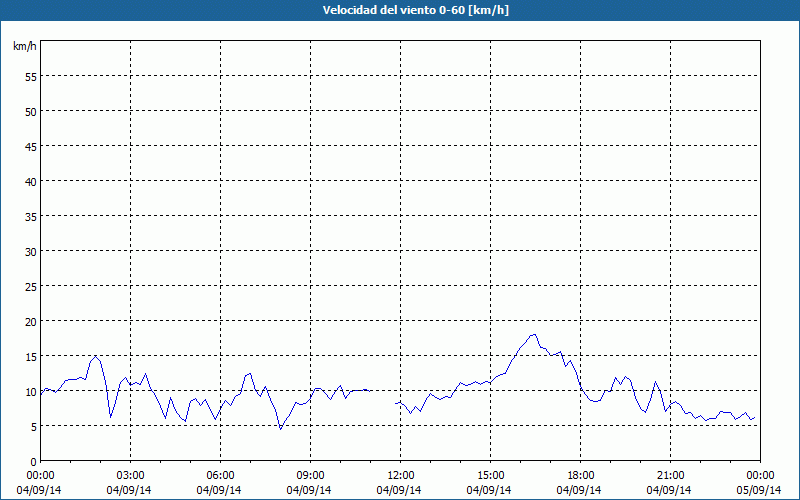Click the '50' y-axis label

coord(31,112)
